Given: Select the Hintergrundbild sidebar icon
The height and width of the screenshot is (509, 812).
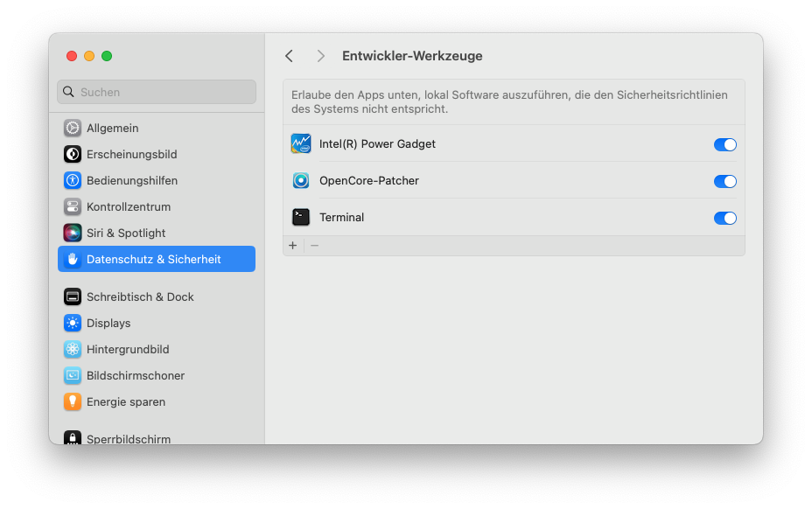Looking at the screenshot, I should pos(73,350).
